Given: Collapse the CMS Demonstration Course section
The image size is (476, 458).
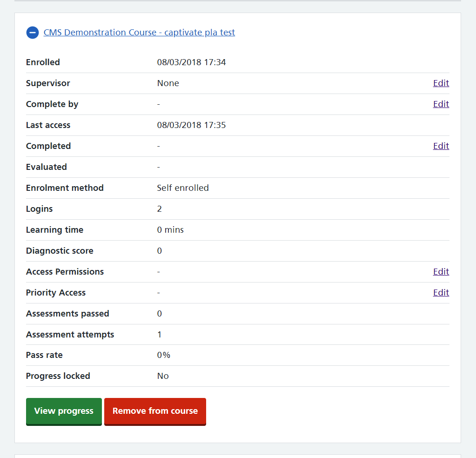Looking at the screenshot, I should pyautogui.click(x=33, y=33).
